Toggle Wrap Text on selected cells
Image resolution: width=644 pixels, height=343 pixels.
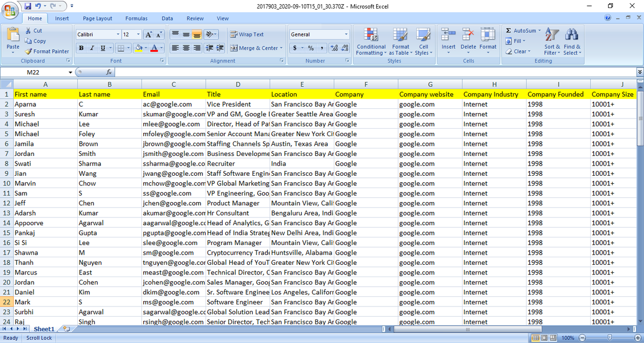coord(247,34)
